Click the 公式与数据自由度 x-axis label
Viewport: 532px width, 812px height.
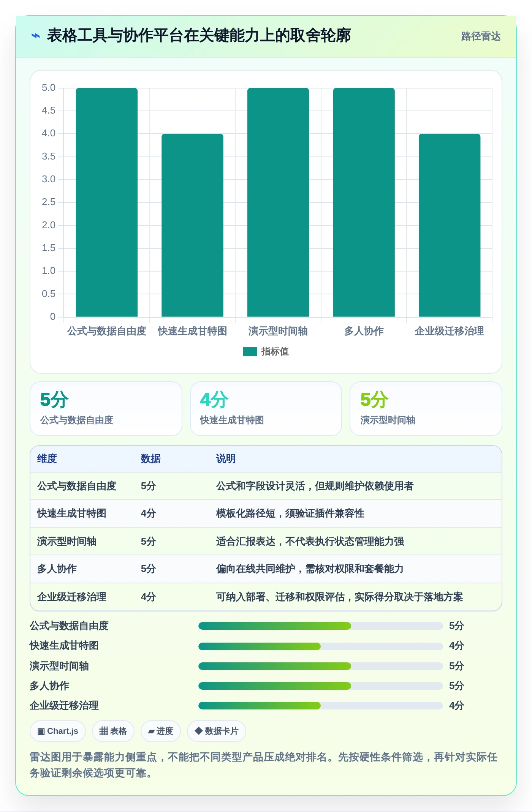pos(107,331)
